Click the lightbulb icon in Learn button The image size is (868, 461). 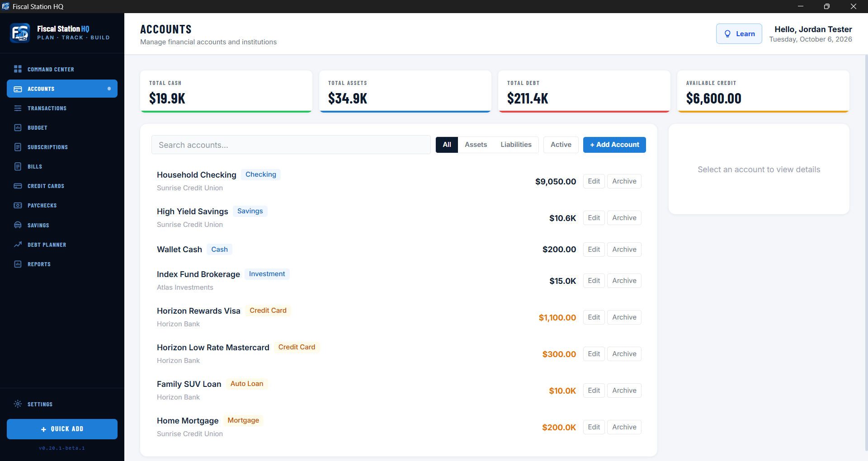(727, 34)
